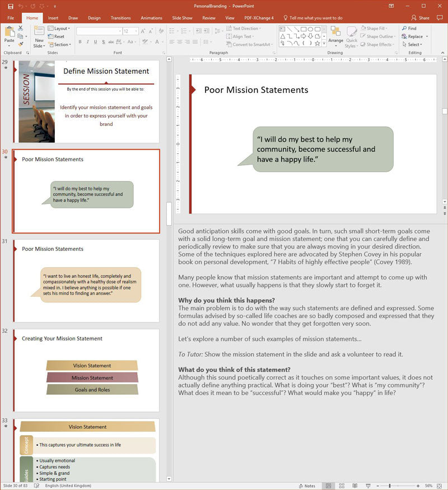
Task: Toggle bulleted list
Action: pyautogui.click(x=172, y=31)
